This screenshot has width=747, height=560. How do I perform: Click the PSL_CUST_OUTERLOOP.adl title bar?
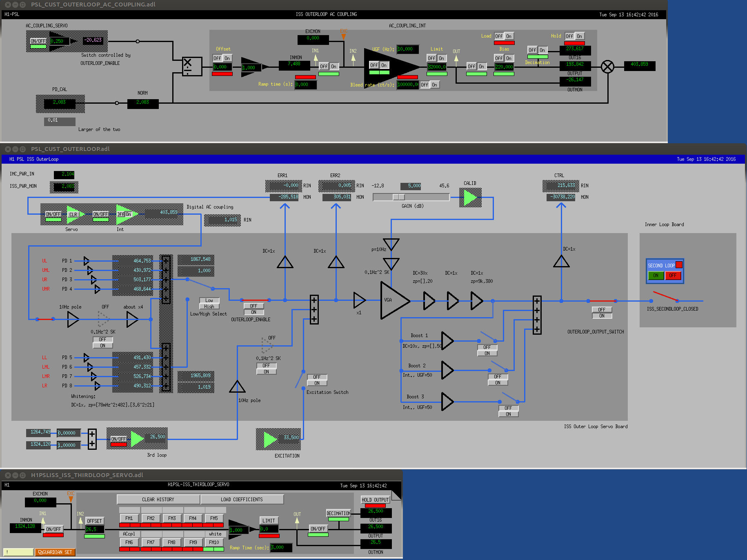(x=373, y=149)
